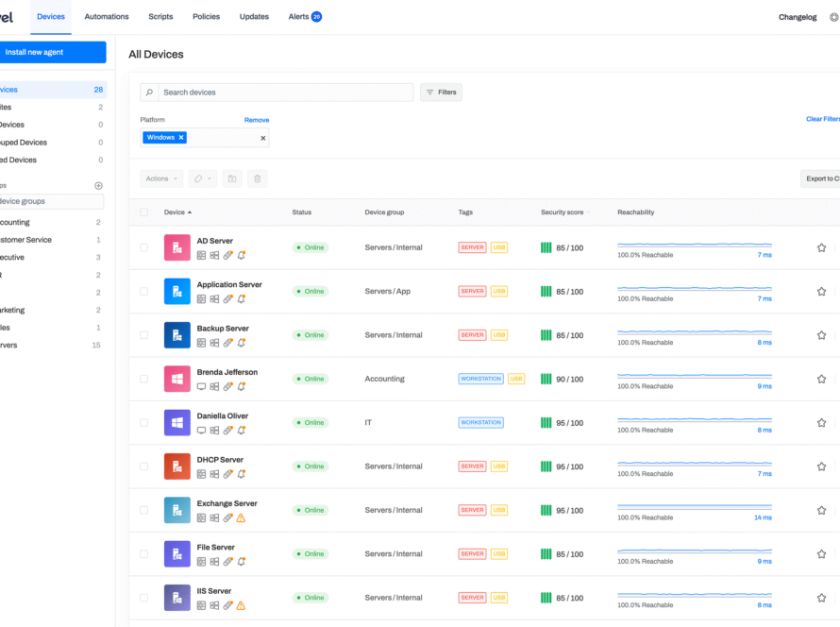This screenshot has height=627, width=840.
Task: Switch to the Automations tab
Action: tap(106, 16)
